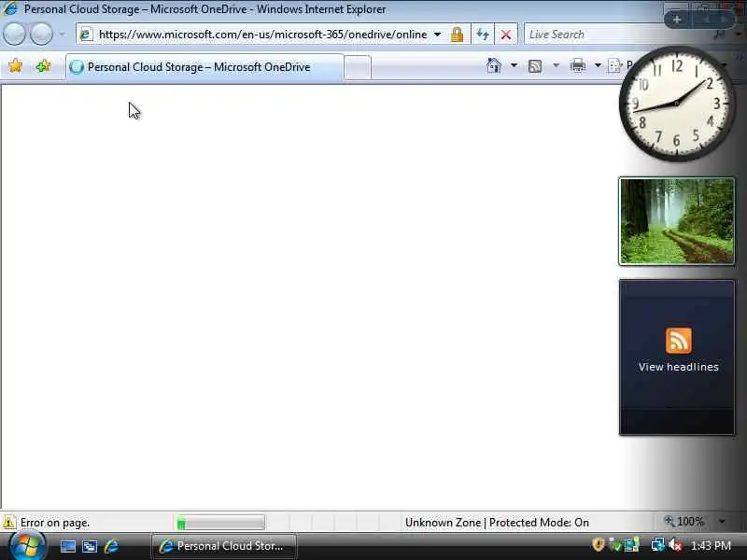Click the Refresh page button
747x560 pixels.
point(483,35)
